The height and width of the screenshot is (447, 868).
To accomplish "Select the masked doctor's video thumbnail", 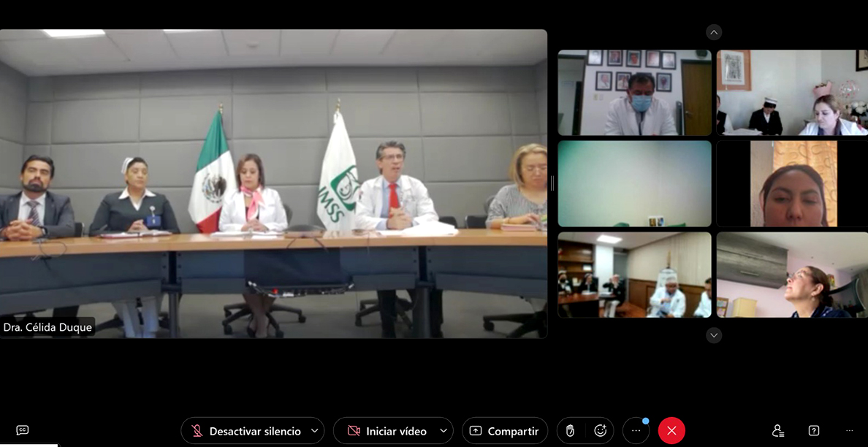I will pyautogui.click(x=634, y=93).
